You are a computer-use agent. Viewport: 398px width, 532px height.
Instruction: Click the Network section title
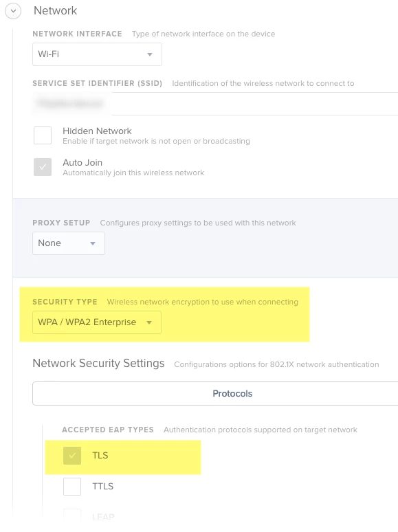click(x=55, y=10)
